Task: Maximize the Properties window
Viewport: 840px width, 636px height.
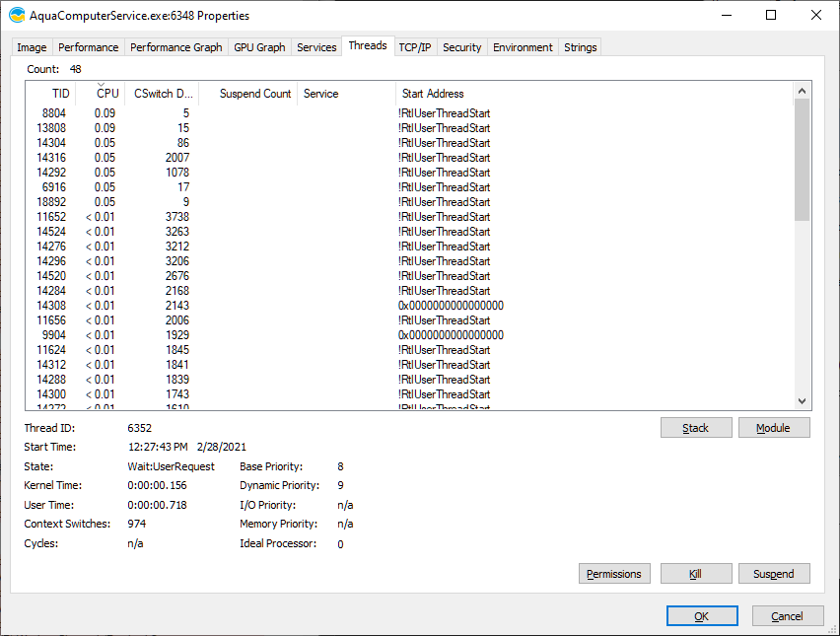Action: (771, 15)
